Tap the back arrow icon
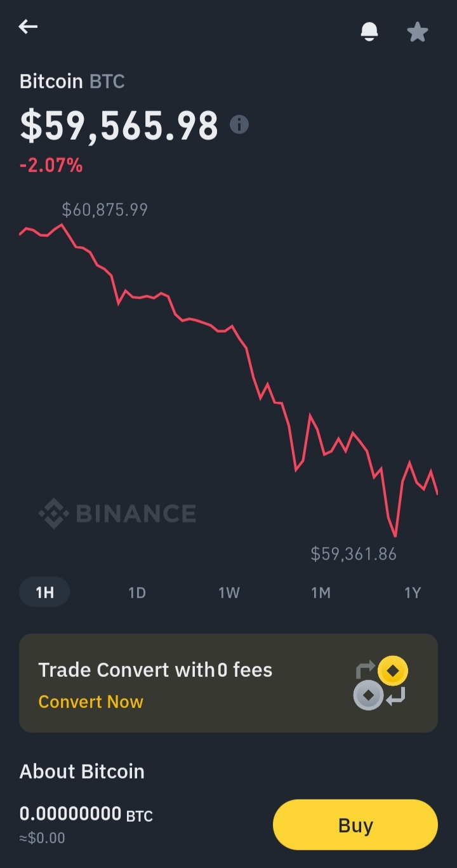This screenshot has height=868, width=457. (28, 27)
